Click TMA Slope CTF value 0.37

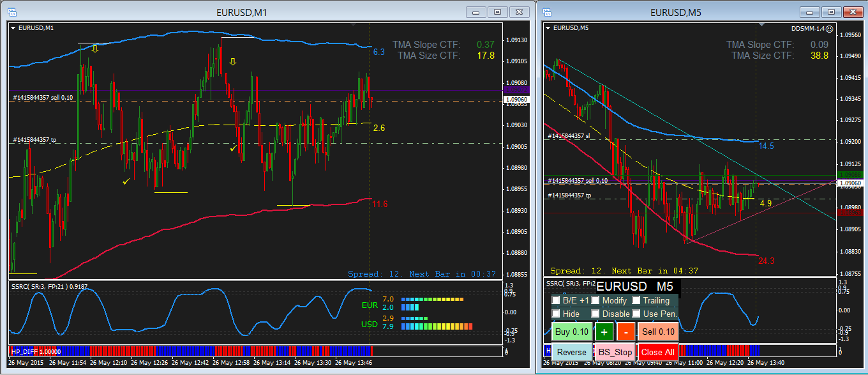pyautogui.click(x=486, y=45)
